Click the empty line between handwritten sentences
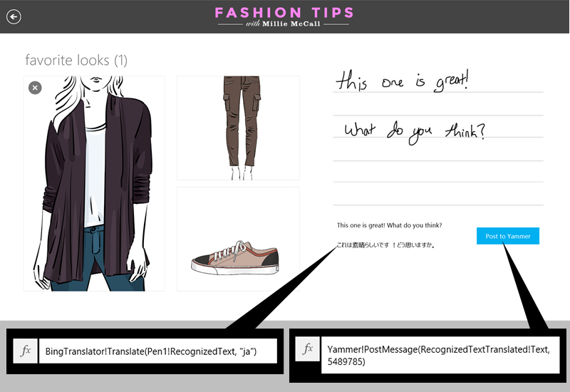The image size is (570, 392). pyautogui.click(x=438, y=104)
